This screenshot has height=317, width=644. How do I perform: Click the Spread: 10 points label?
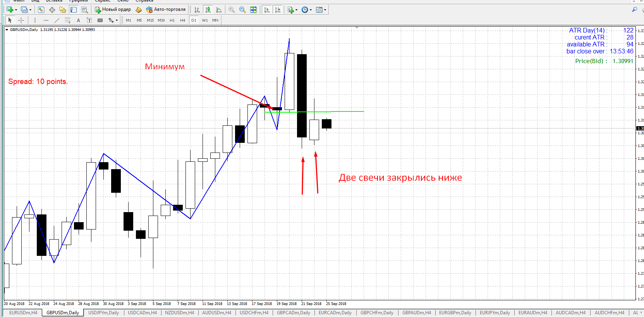38,82
